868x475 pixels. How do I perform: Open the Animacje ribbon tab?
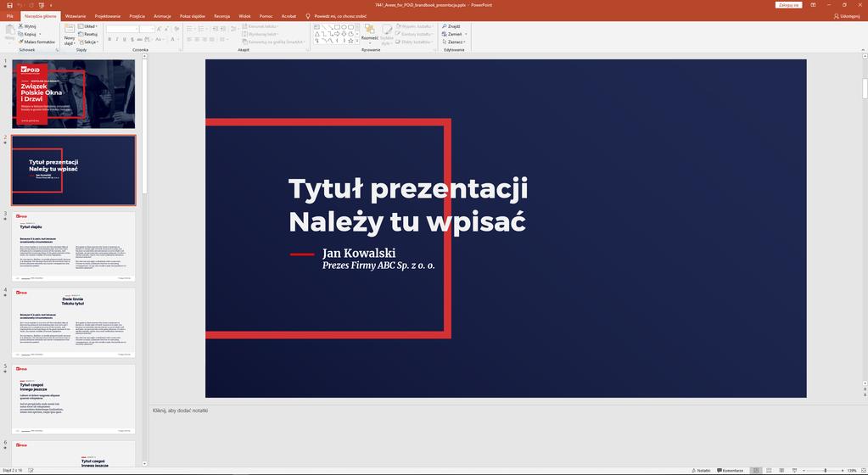(x=162, y=16)
